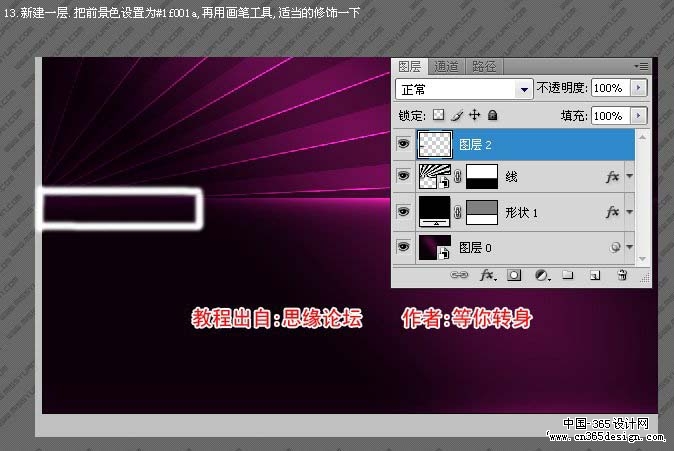The image size is (674, 451).
Task: Hide the 形状 1 layer
Action: (403, 212)
